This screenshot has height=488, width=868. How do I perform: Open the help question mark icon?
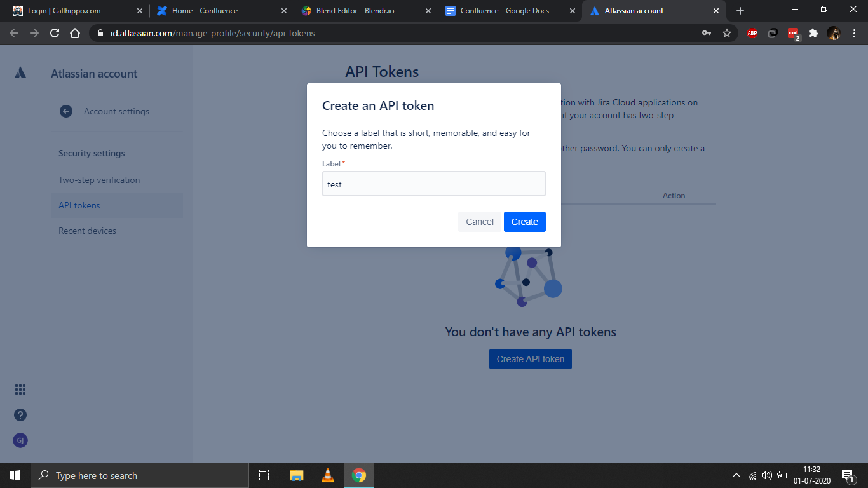click(x=20, y=415)
